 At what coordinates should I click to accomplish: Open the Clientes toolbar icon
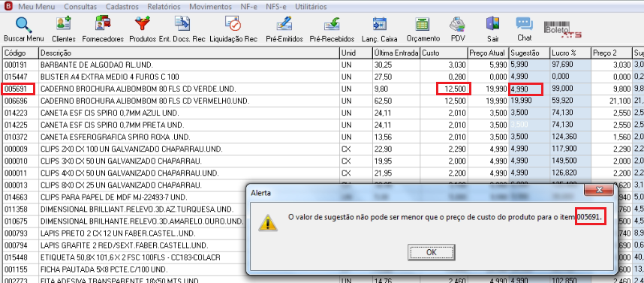click(x=64, y=24)
